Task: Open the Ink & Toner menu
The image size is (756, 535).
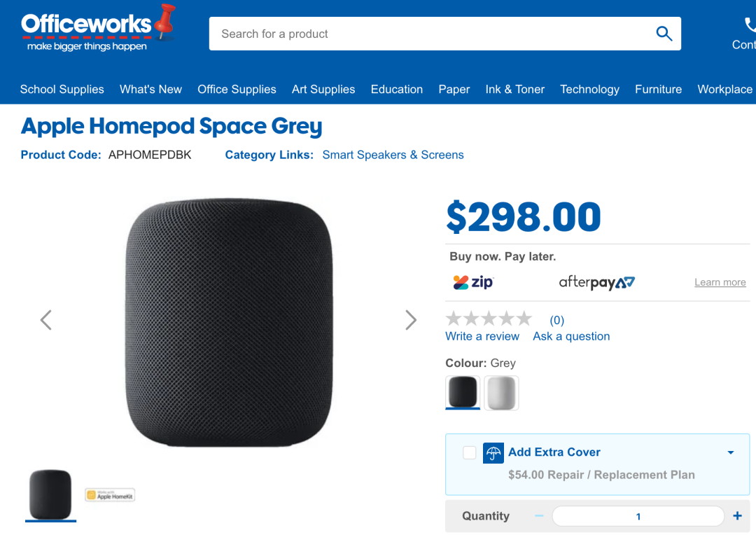Action: [514, 89]
